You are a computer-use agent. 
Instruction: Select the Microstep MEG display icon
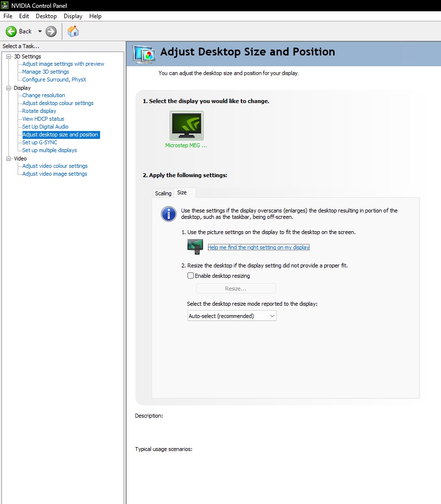click(x=186, y=126)
